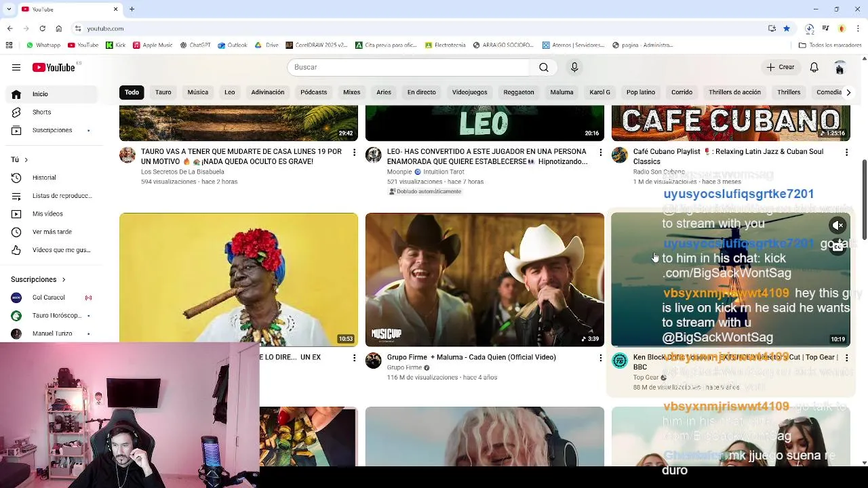Open Inicio in the sidebar

pyautogui.click(x=52, y=94)
